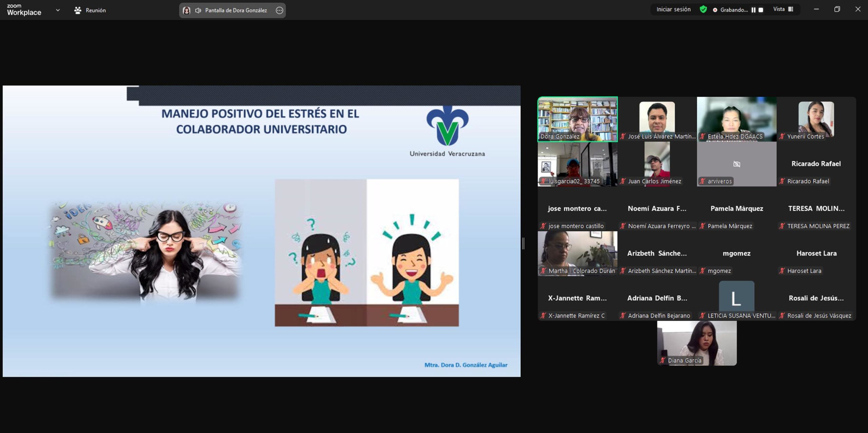Click the Pantalla de Dora González tab
Screen dimensions: 868x433
236,10
